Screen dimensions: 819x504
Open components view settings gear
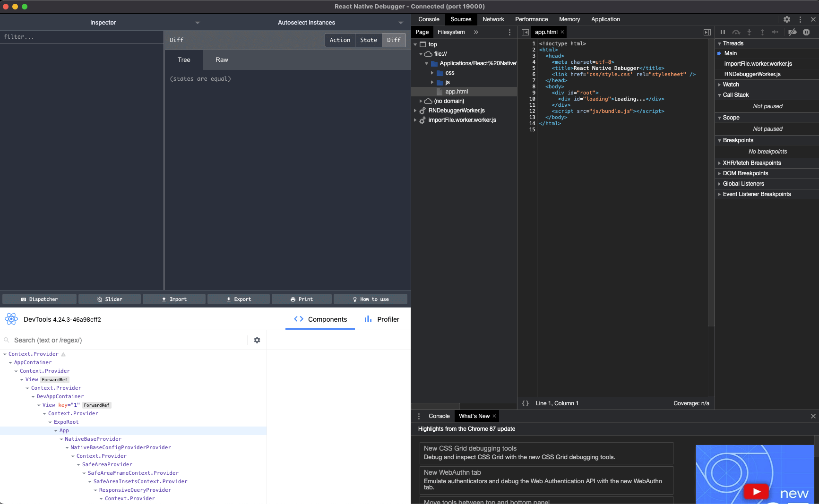pyautogui.click(x=257, y=340)
